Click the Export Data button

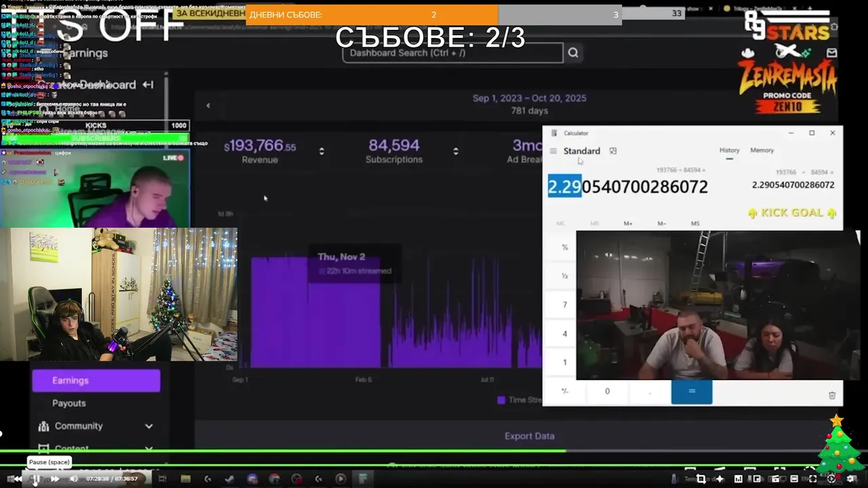529,436
